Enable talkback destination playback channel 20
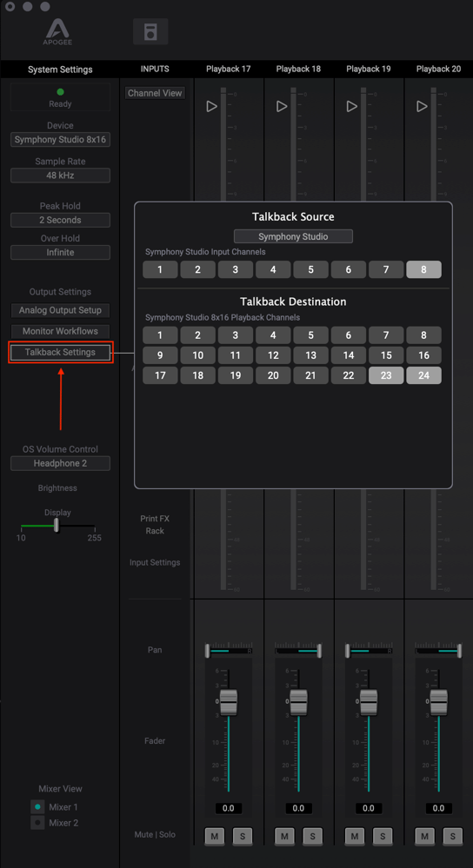This screenshot has width=473, height=868. tap(273, 375)
